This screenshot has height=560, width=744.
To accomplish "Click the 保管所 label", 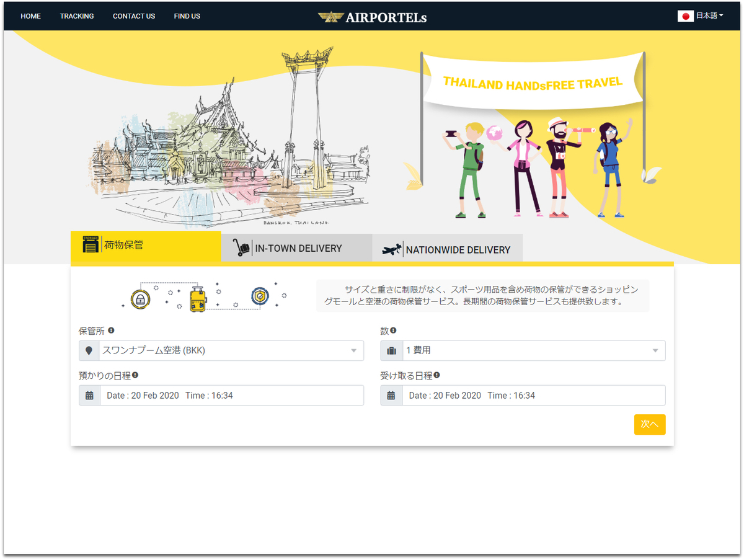I will click(x=92, y=331).
